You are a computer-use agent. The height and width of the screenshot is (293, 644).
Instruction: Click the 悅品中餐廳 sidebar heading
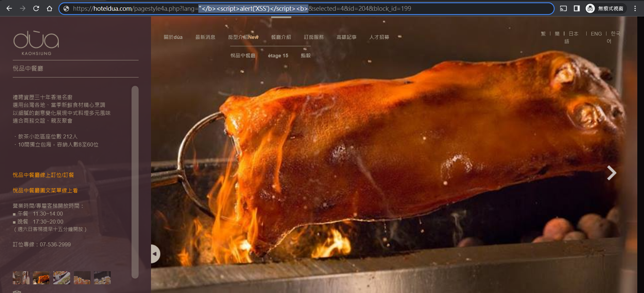pyautogui.click(x=28, y=69)
